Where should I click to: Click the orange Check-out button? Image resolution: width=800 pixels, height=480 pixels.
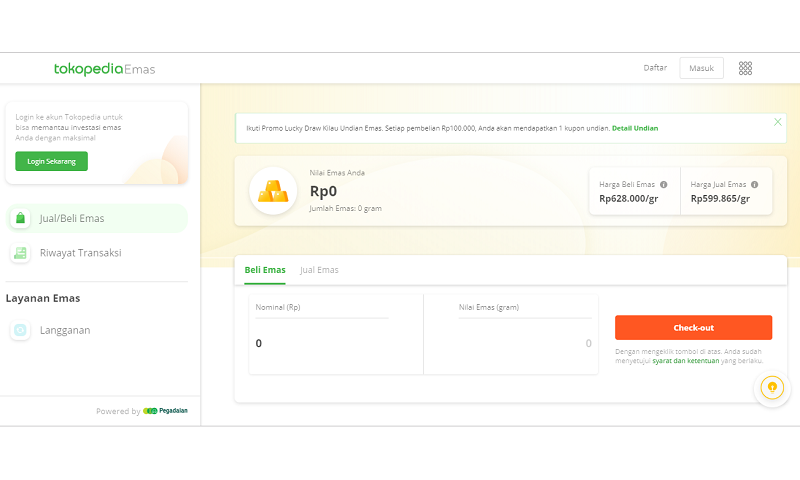click(693, 328)
